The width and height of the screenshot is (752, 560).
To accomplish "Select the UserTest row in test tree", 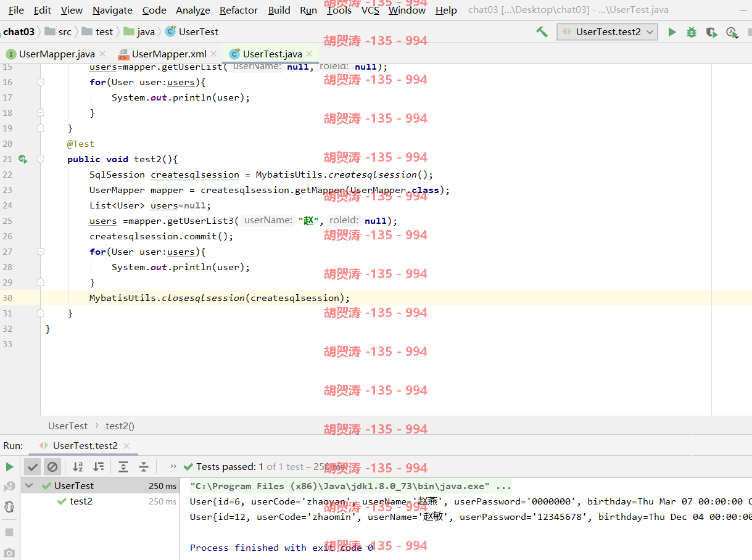I will click(100, 486).
